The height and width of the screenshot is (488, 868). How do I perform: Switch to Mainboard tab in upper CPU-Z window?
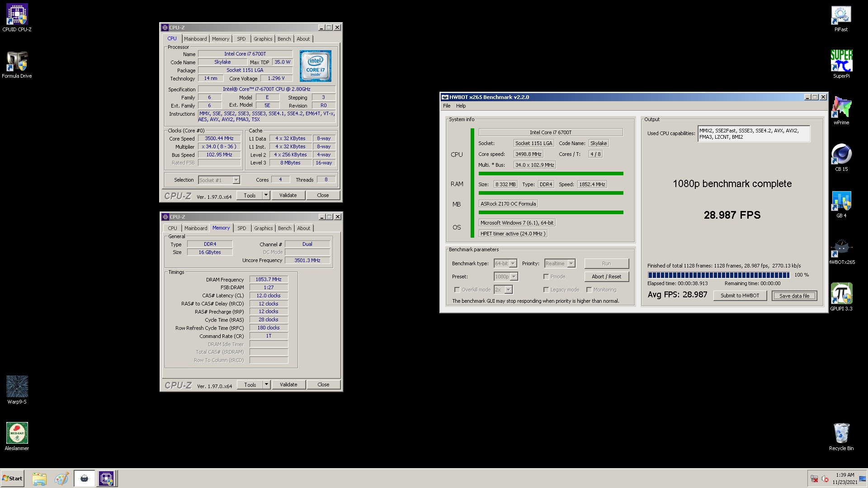(195, 39)
